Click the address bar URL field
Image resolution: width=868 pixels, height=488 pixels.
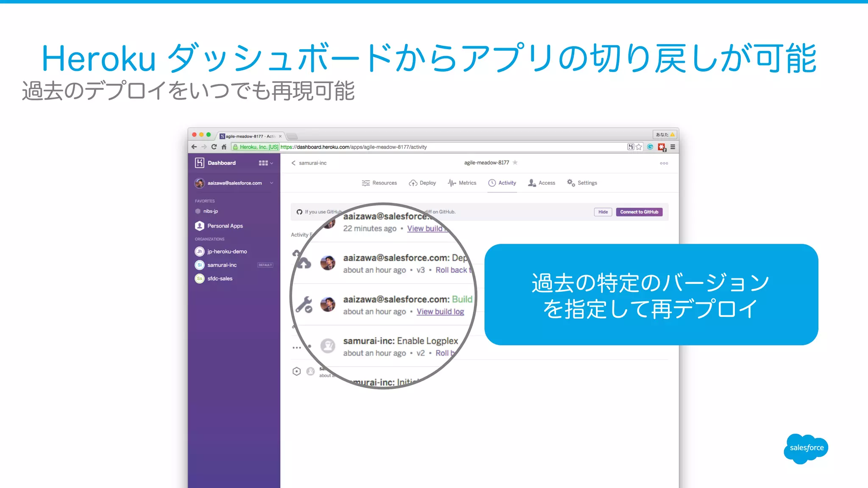pos(428,147)
